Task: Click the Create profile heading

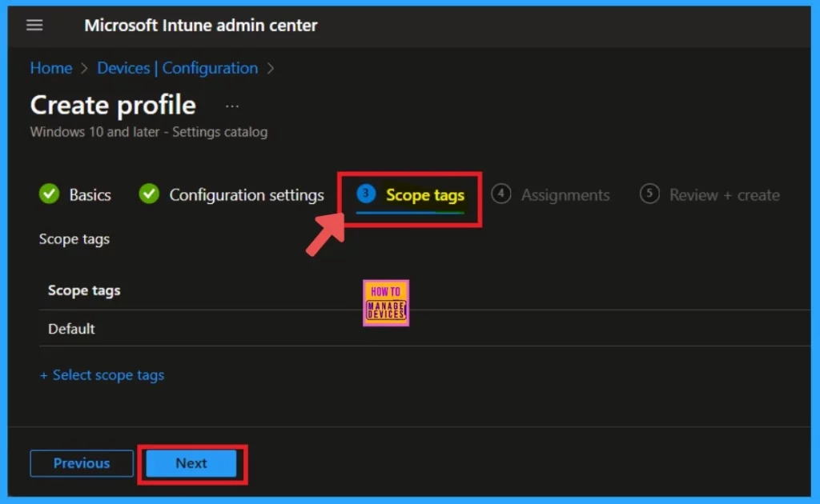Action: 113,105
